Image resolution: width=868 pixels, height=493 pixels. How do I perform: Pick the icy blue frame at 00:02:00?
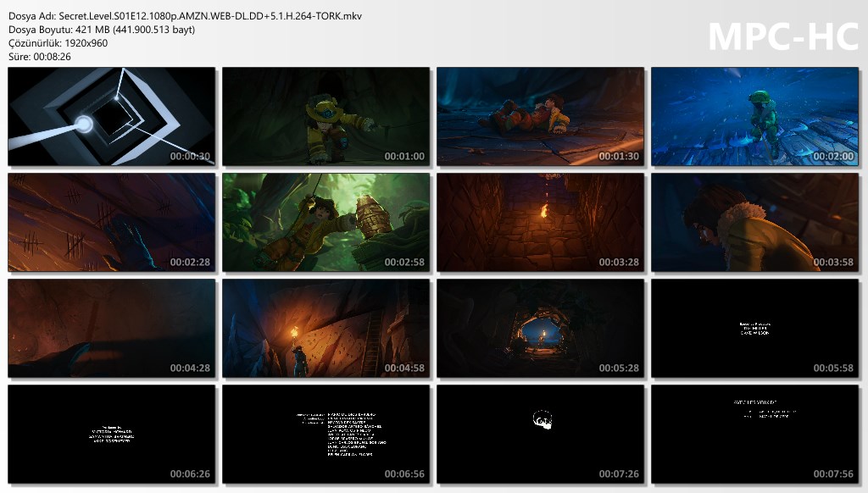pos(755,116)
